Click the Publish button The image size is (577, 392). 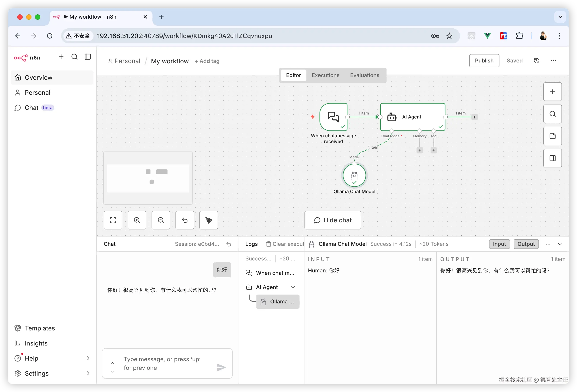click(484, 61)
